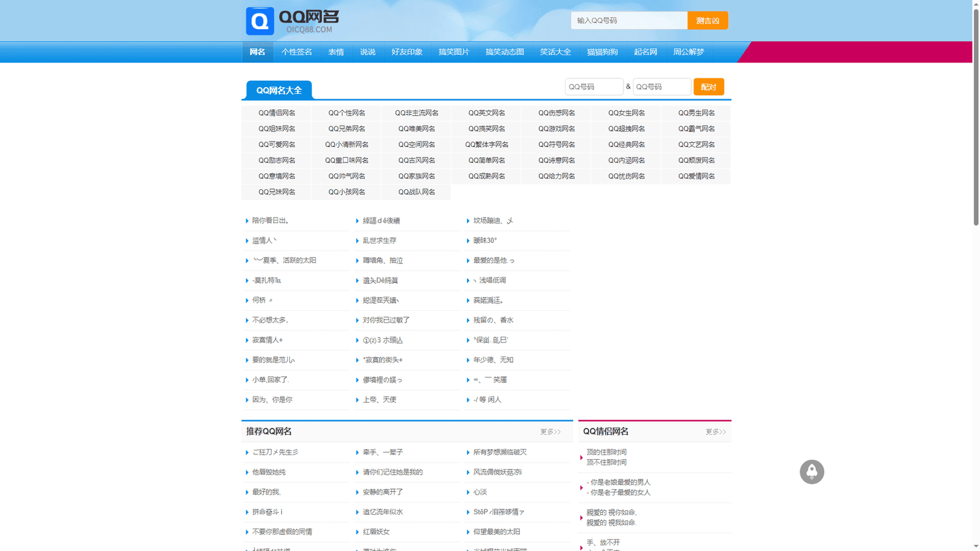This screenshot has height=551, width=980.
Task: Open the QQ男生网名 category link
Action: (697, 113)
